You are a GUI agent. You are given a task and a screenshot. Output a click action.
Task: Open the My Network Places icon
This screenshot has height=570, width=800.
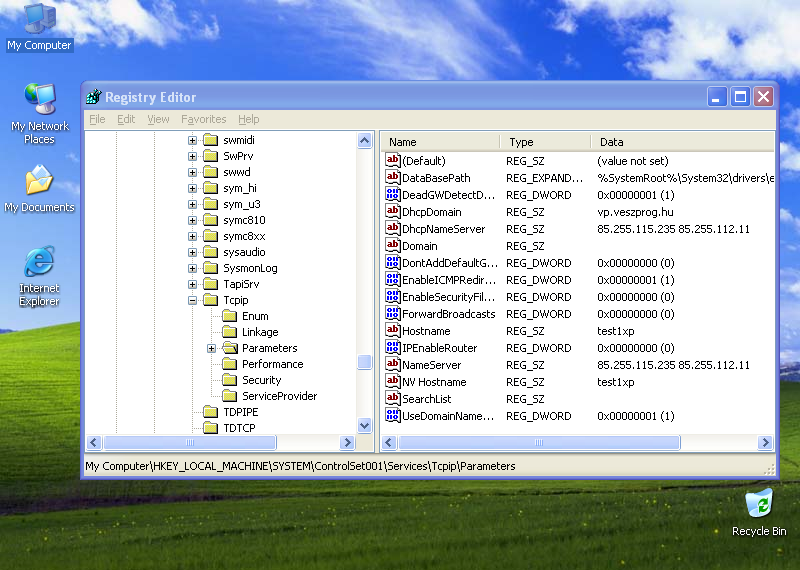[x=39, y=101]
